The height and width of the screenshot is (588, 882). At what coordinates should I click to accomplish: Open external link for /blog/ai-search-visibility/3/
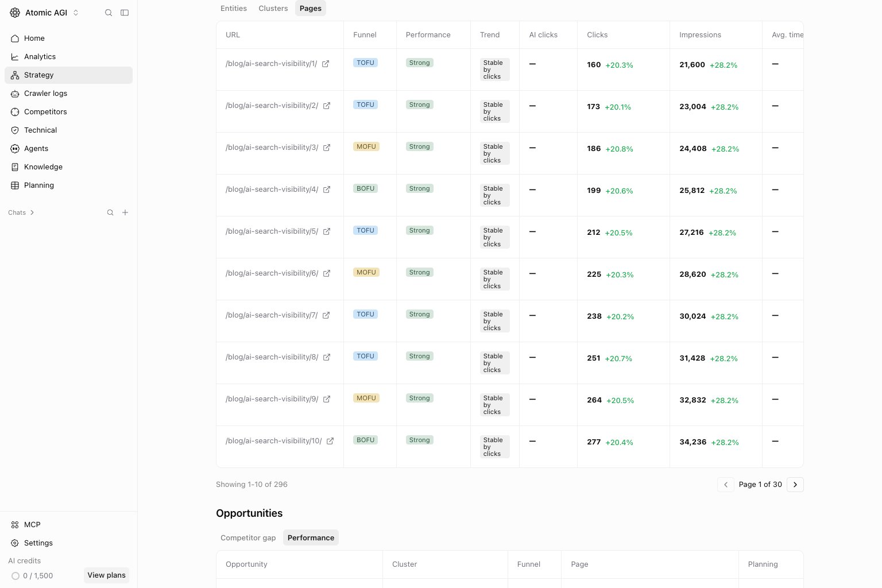327,148
